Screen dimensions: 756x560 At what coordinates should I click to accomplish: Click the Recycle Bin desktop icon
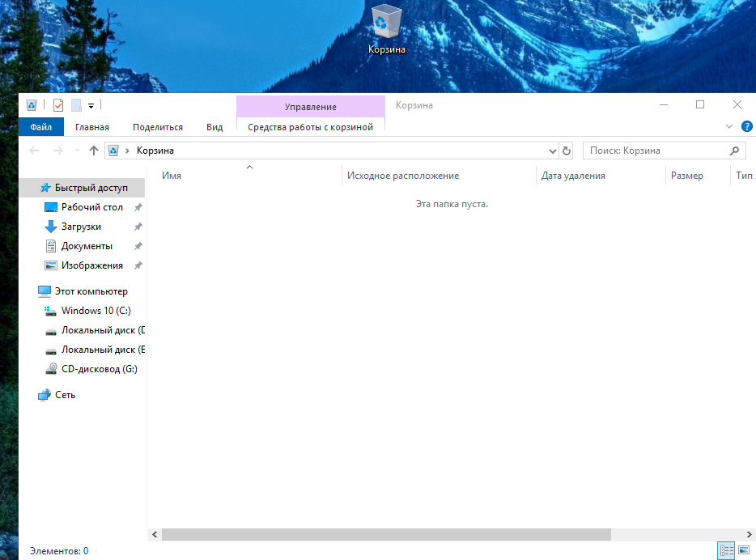point(386,29)
